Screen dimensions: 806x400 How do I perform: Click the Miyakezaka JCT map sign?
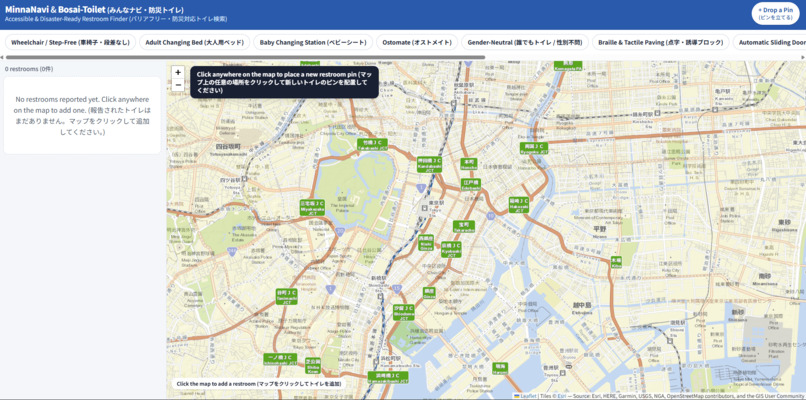pos(313,207)
